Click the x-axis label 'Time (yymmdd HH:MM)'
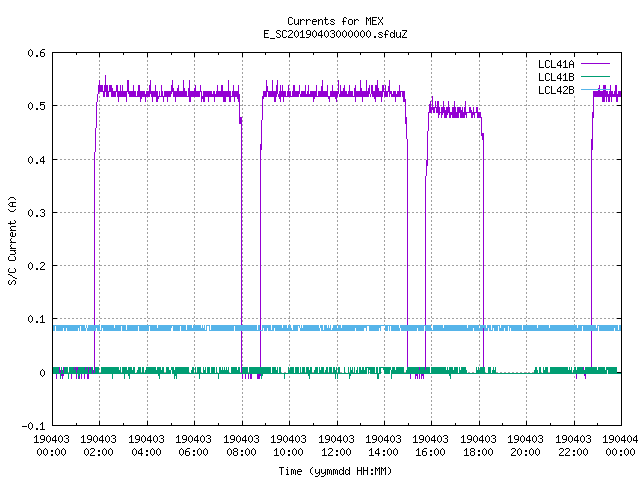The image size is (640, 480). pos(335,471)
